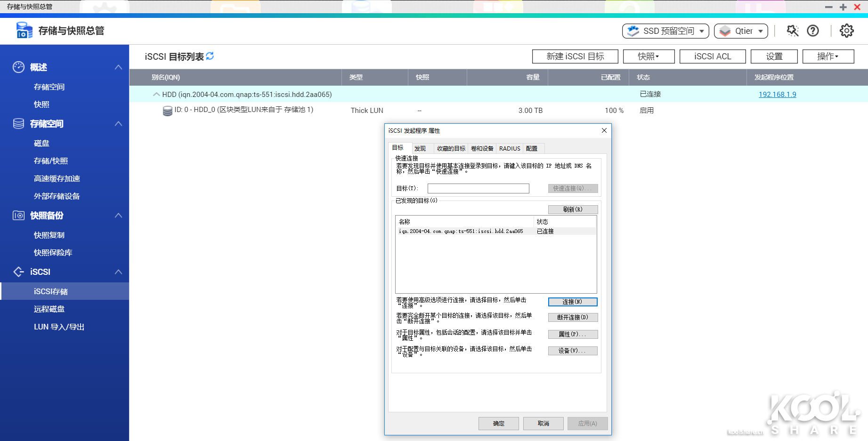The width and height of the screenshot is (868, 441).
Task: Select 远程磁盘 in the sidebar
Action: click(x=49, y=309)
